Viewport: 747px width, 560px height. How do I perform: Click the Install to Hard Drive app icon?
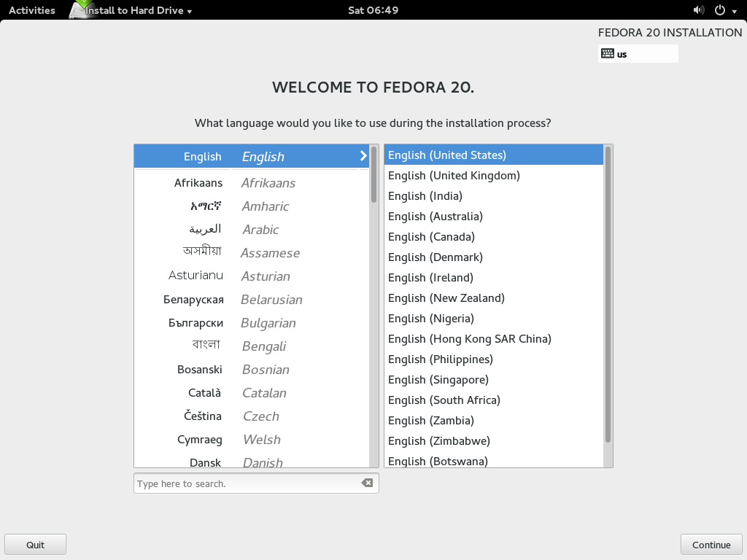(x=81, y=10)
